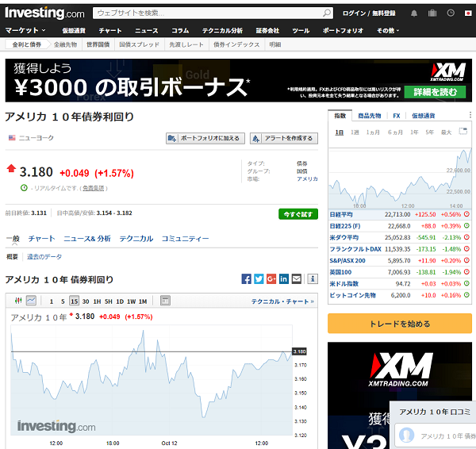476x449 pixels.
Task: Open the フランクフルトDAX index link
Action: pos(355,249)
